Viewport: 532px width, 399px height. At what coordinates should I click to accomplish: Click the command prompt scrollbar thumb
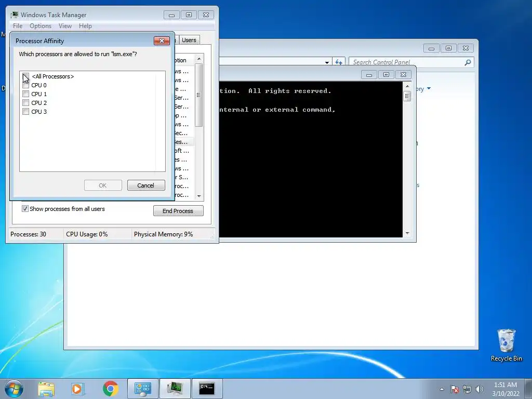point(407,96)
